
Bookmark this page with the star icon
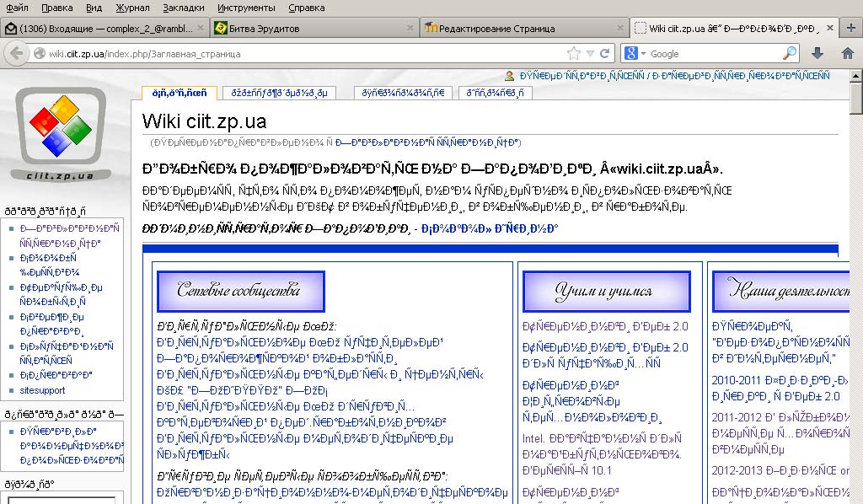[573, 53]
